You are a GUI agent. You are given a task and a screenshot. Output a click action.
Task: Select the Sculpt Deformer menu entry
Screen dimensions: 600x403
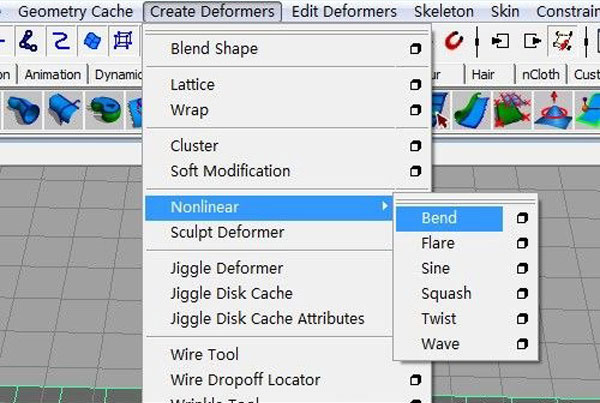click(x=227, y=232)
